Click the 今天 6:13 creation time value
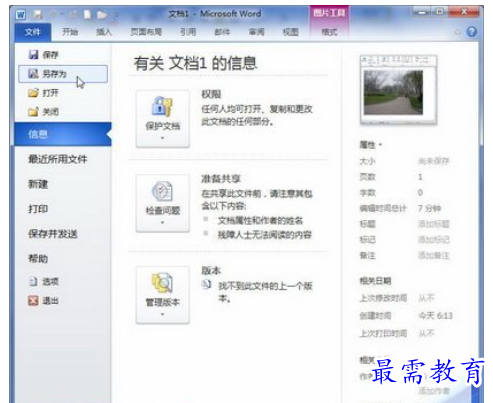This screenshot has height=403, width=493. (x=435, y=315)
